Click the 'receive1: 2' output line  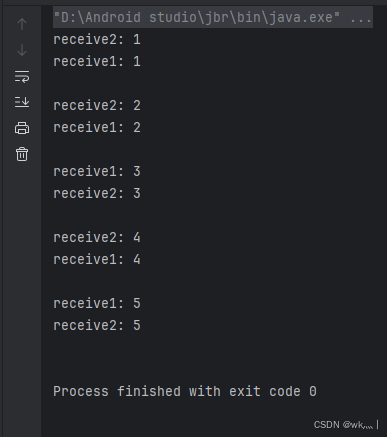(x=97, y=128)
